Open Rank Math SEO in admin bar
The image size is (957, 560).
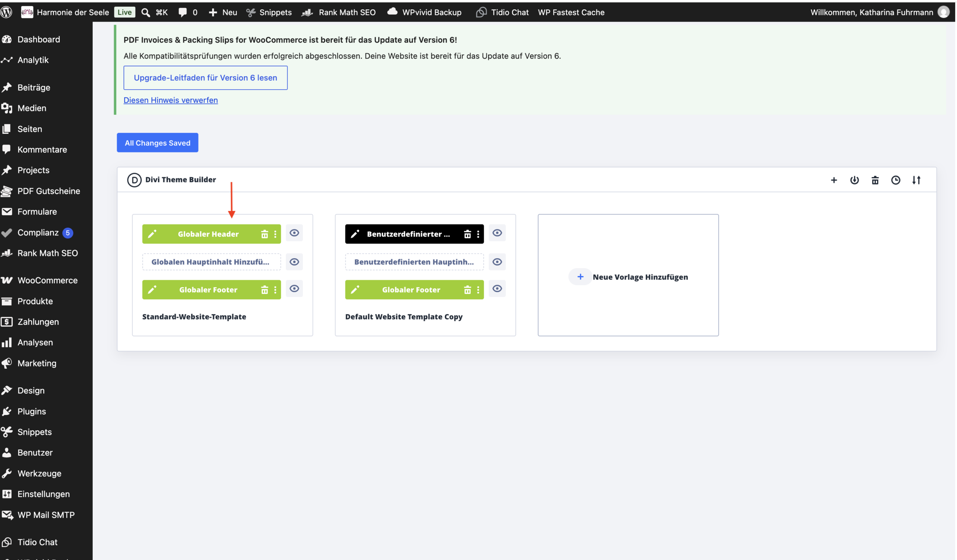(x=339, y=13)
